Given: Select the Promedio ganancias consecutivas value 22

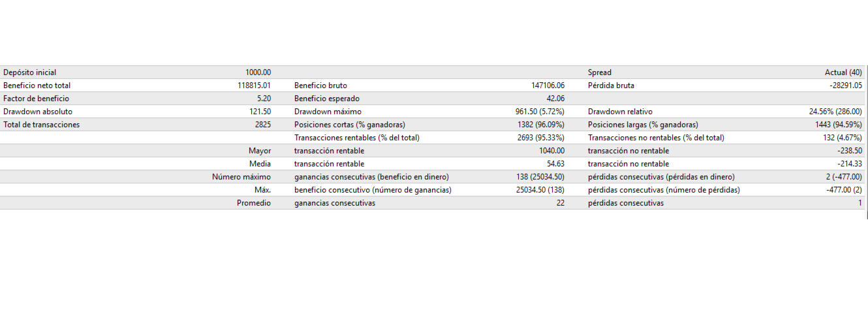Looking at the screenshot, I should point(560,203).
